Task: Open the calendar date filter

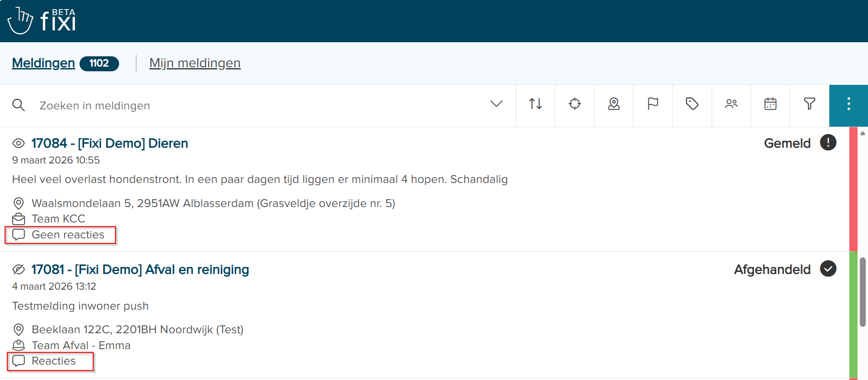Action: pyautogui.click(x=770, y=104)
